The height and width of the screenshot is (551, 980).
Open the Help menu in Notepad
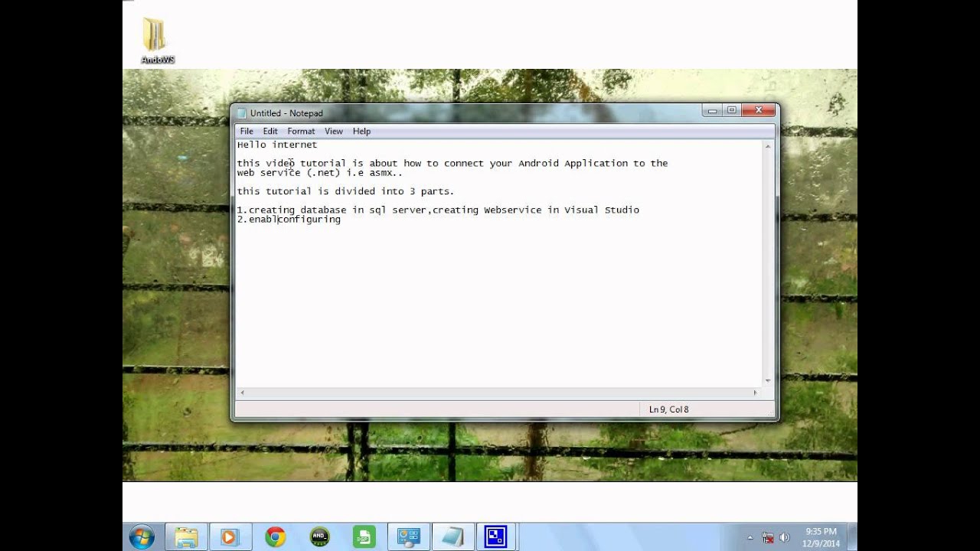[x=361, y=132]
